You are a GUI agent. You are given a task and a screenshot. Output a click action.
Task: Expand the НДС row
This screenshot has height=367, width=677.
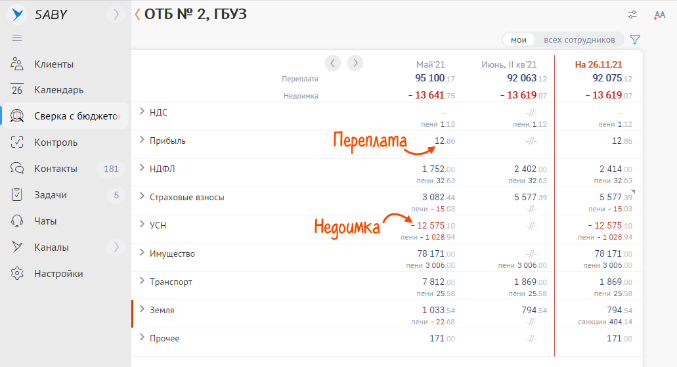pyautogui.click(x=142, y=112)
